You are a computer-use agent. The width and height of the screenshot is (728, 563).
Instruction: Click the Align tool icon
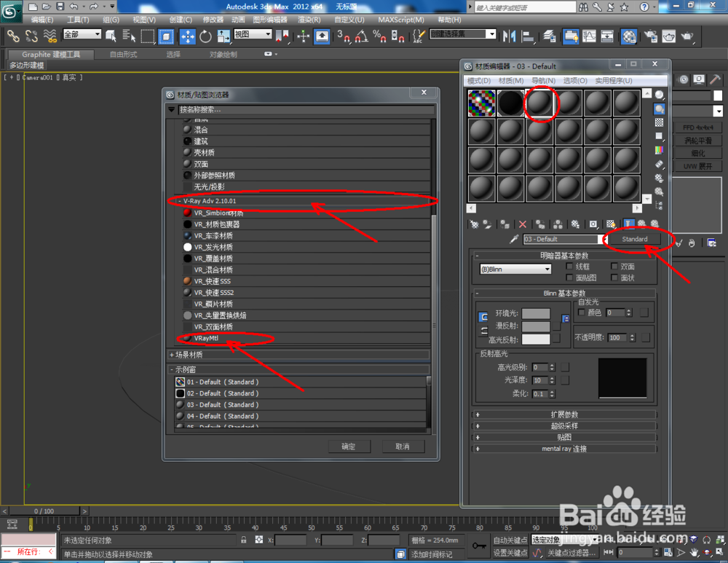coord(527,36)
